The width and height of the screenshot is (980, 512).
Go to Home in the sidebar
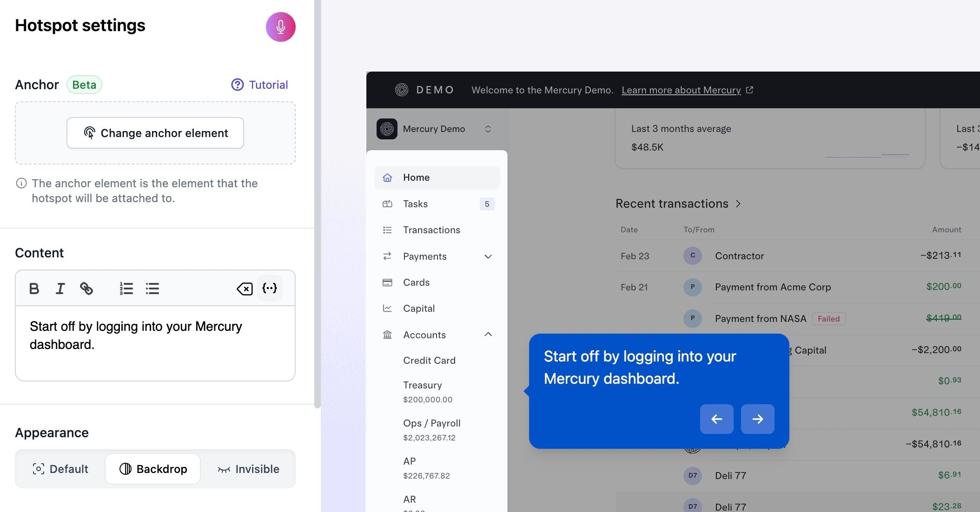(437, 177)
